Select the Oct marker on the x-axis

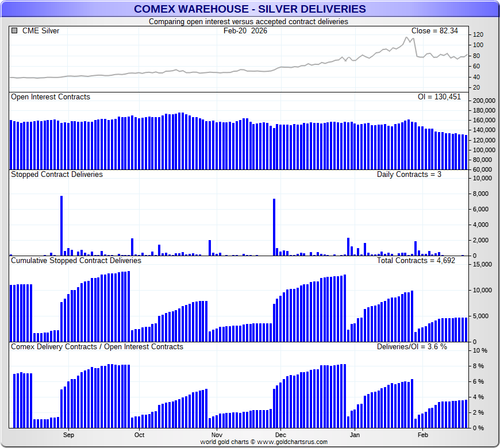click(x=139, y=435)
